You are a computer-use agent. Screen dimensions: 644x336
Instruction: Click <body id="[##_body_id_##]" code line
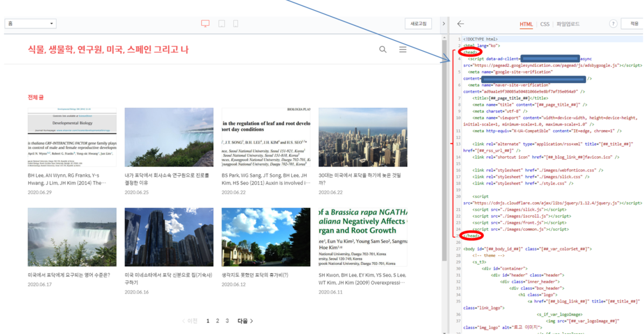(x=528, y=249)
